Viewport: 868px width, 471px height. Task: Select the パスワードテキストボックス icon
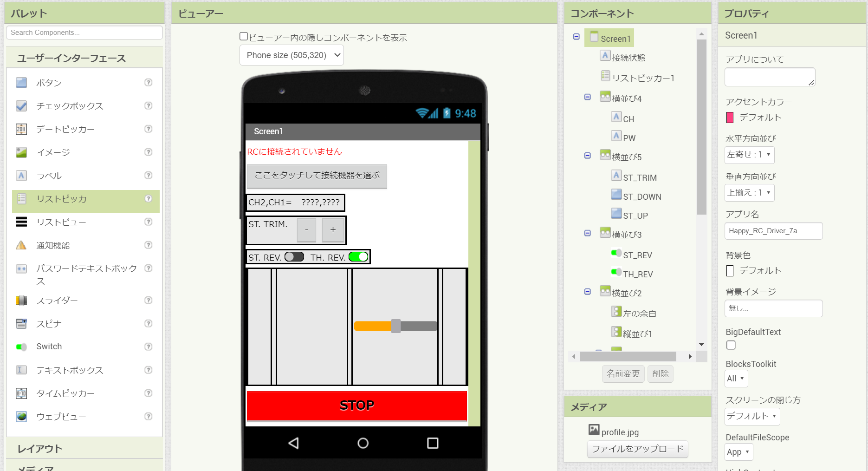[x=21, y=268]
